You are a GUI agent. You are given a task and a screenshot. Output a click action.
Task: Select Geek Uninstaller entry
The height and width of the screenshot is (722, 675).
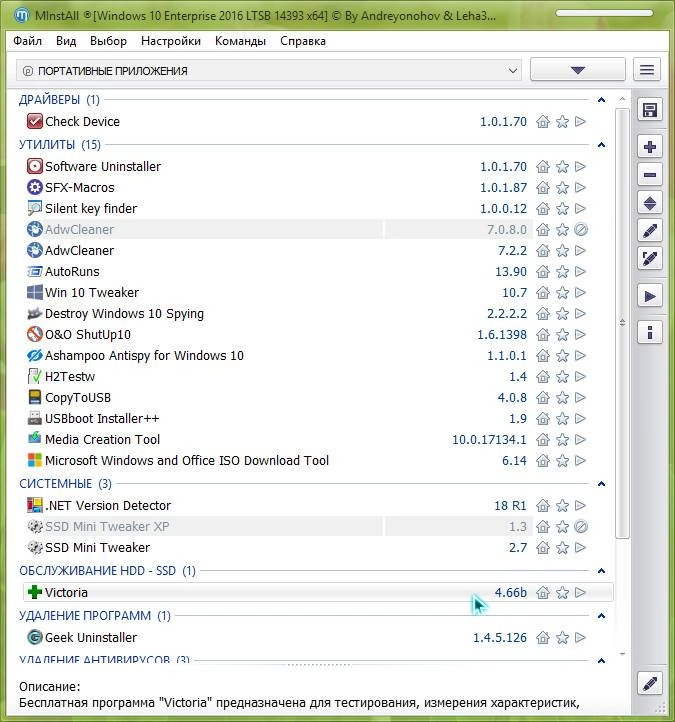(x=91, y=638)
